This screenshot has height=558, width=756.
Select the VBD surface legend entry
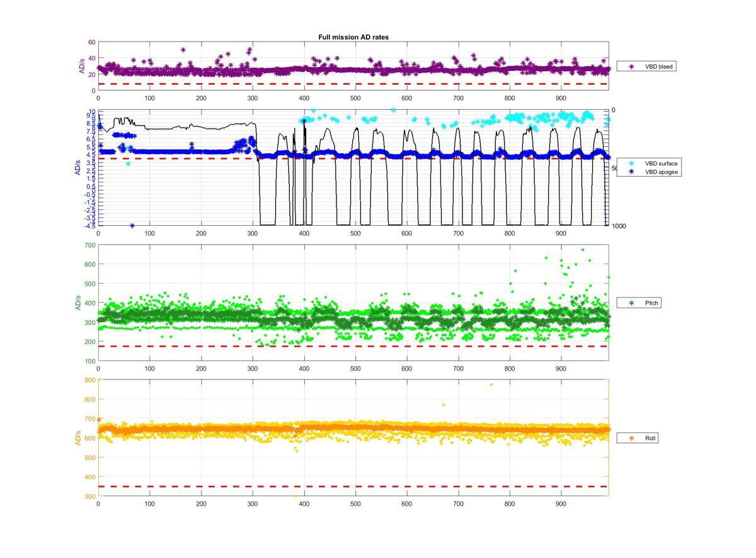648,163
